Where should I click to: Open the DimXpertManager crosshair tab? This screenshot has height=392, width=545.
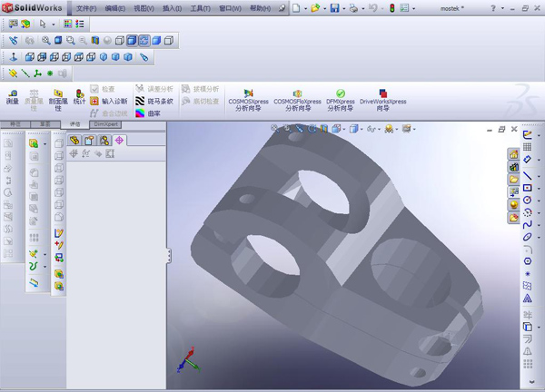click(119, 141)
